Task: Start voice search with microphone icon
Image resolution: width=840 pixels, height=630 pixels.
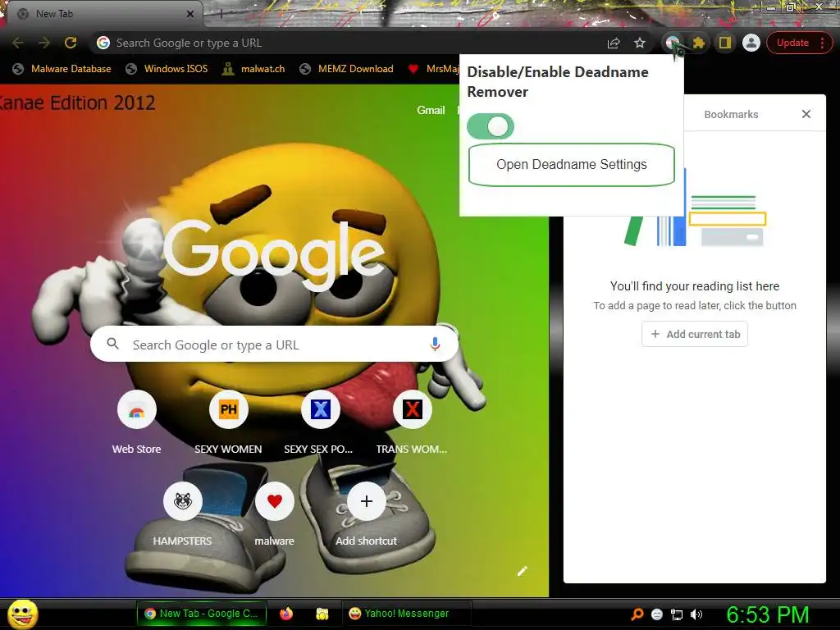Action: tap(435, 345)
